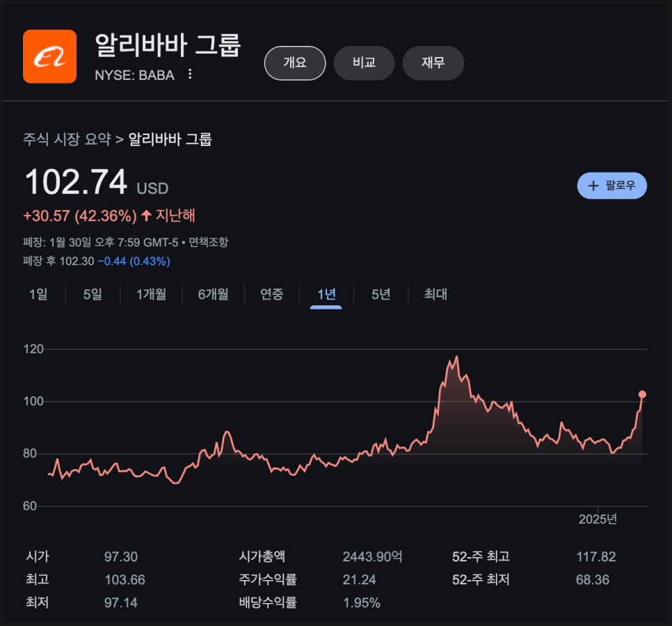
Task: Open the 재무 financials tab
Action: 433,63
